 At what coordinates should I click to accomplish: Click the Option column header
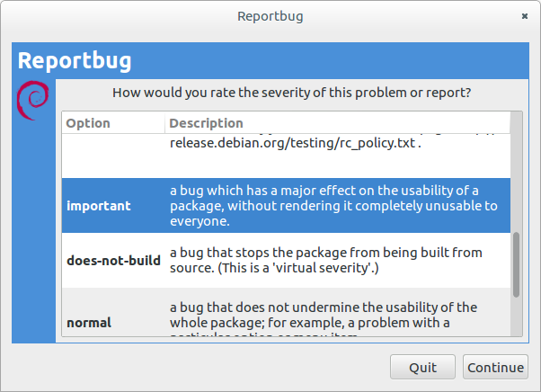click(88, 123)
